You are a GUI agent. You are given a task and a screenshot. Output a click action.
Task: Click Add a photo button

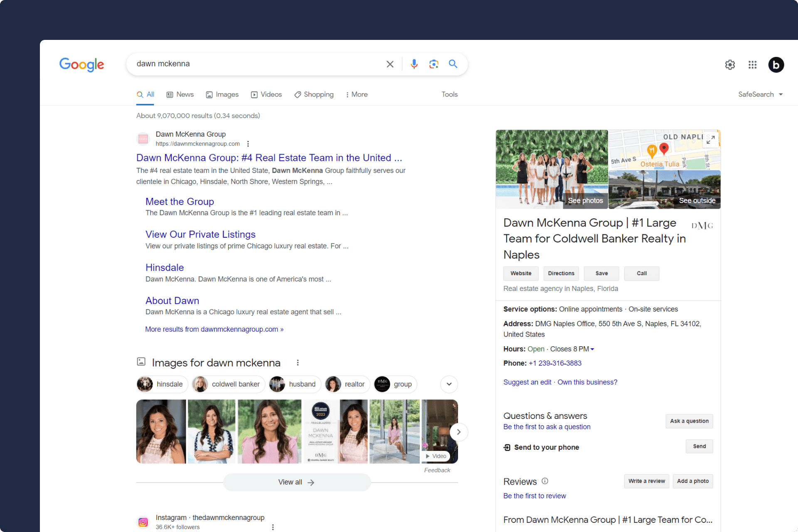click(692, 481)
